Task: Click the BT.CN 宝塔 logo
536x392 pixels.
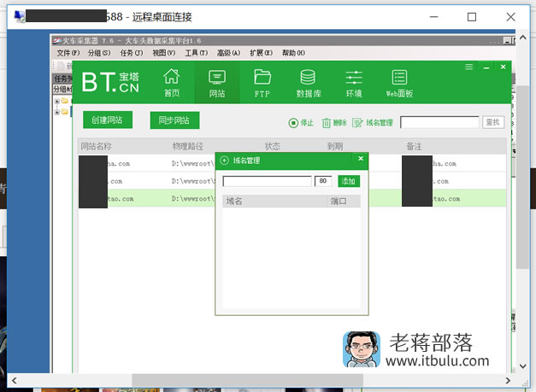Action: [110, 82]
